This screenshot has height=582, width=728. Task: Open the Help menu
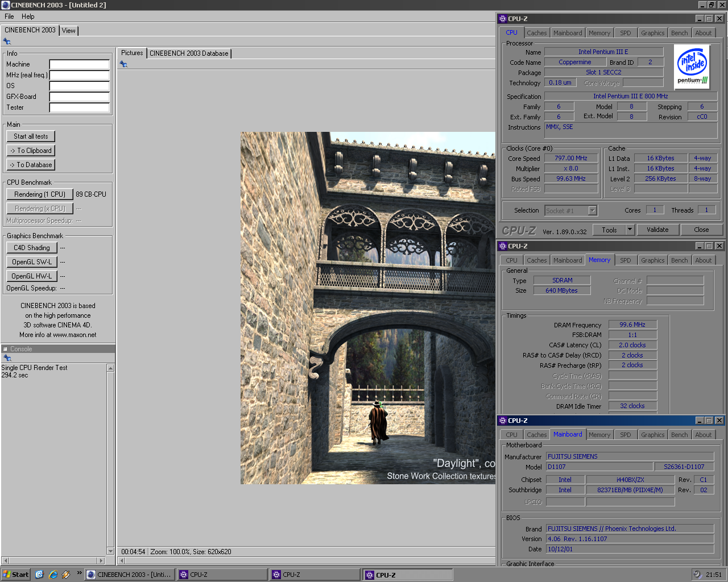28,16
